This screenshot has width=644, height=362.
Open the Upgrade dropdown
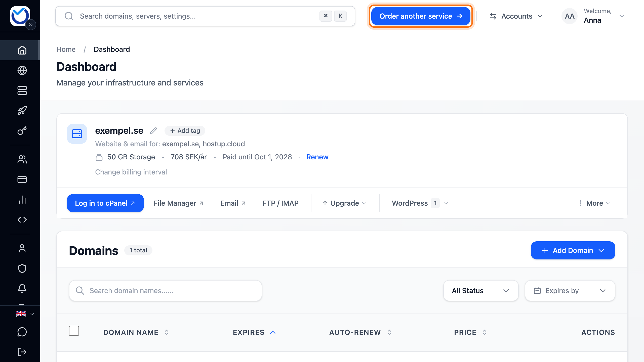coord(345,203)
